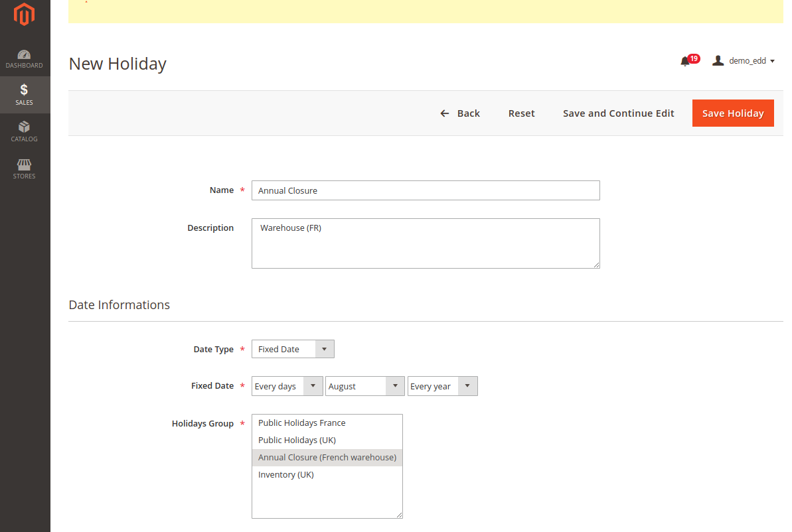Click the demo_edd user avatar icon
The height and width of the screenshot is (532, 792).
pos(718,60)
